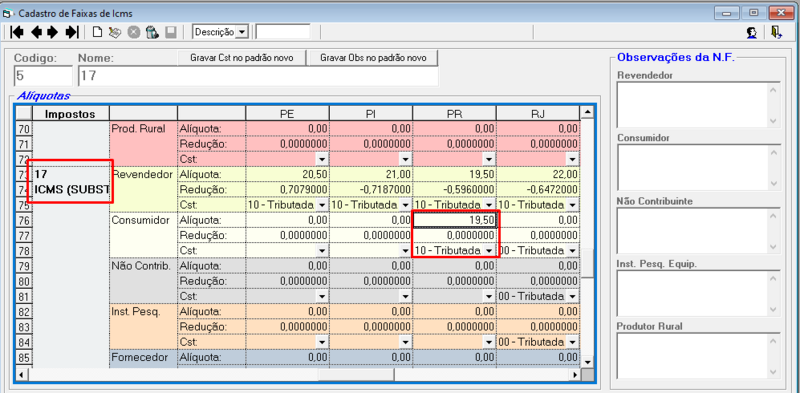Image resolution: width=800 pixels, height=393 pixels.
Task: Click the vertical scrollbar thumb of the grid
Action: pyautogui.click(x=587, y=263)
